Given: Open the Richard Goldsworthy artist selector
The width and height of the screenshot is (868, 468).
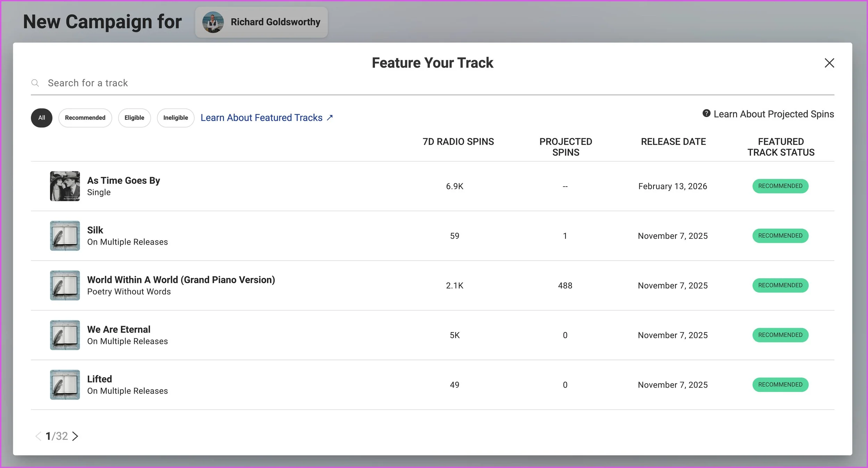Looking at the screenshot, I should 275,22.
